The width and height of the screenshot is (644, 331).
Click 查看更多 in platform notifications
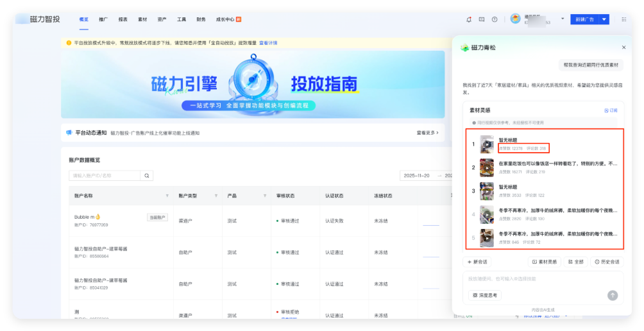tap(428, 133)
